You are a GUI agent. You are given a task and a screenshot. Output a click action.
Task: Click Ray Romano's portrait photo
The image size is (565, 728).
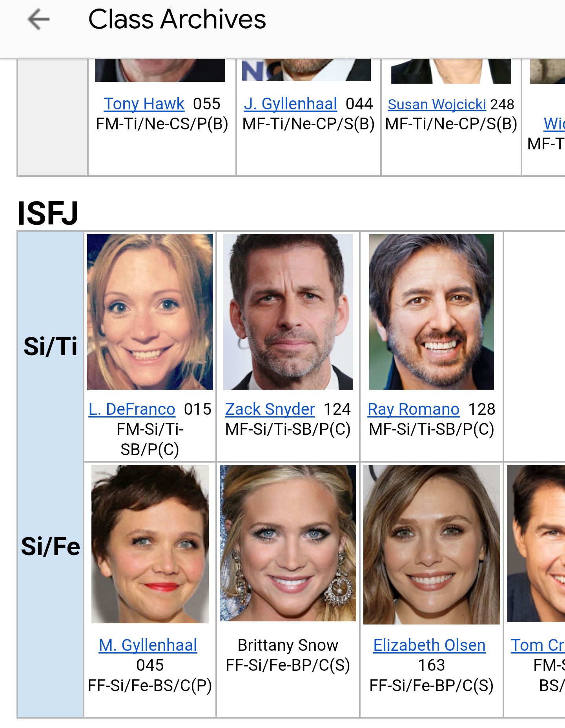pos(432,312)
